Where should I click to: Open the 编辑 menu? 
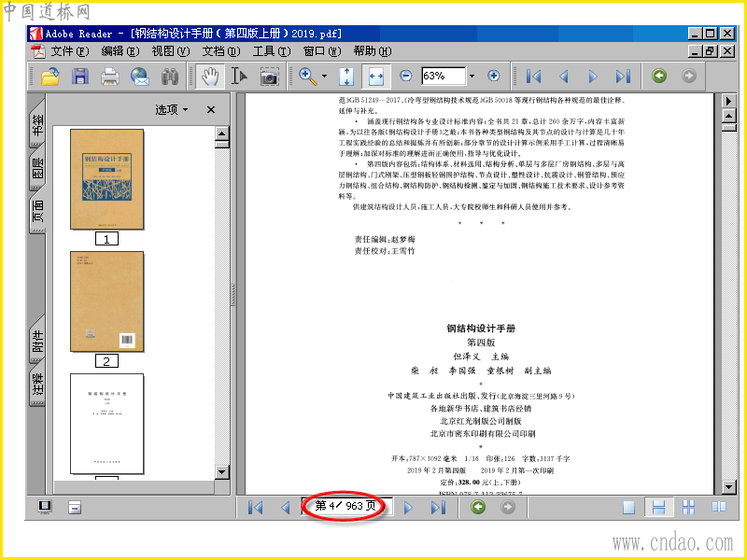pos(120,51)
